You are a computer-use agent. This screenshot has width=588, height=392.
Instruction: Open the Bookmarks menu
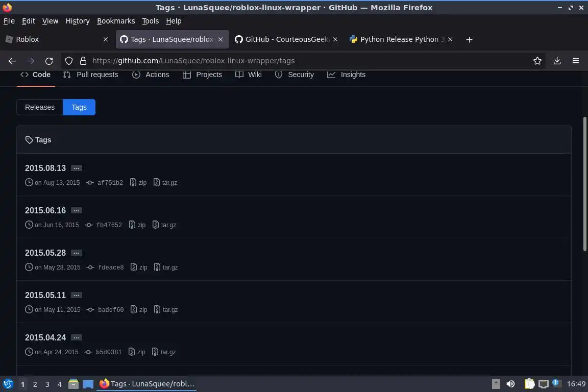point(116,21)
